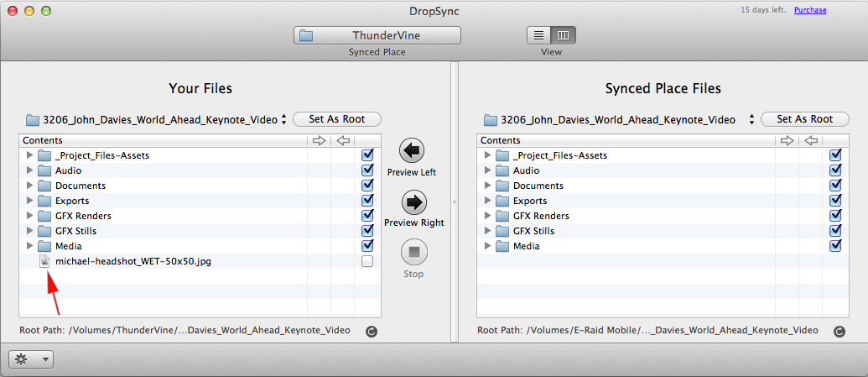Refresh the left Root Path
Viewport: 868px width, 377px height.
click(372, 332)
